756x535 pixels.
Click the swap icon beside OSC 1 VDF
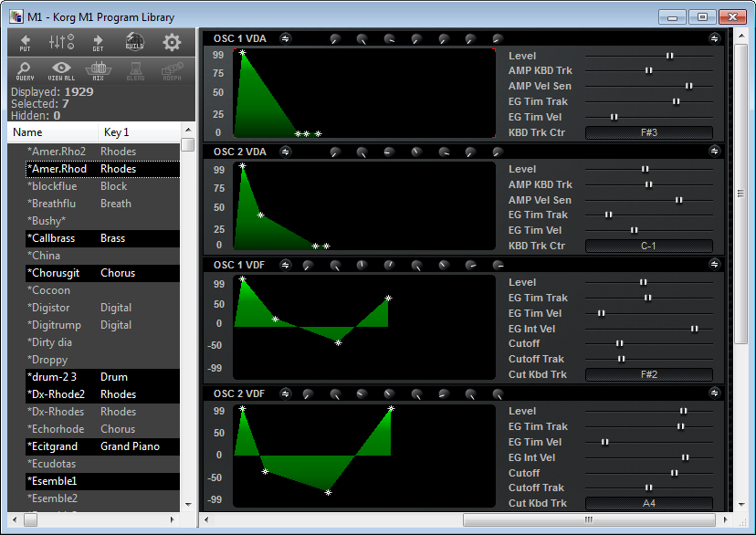click(x=286, y=265)
